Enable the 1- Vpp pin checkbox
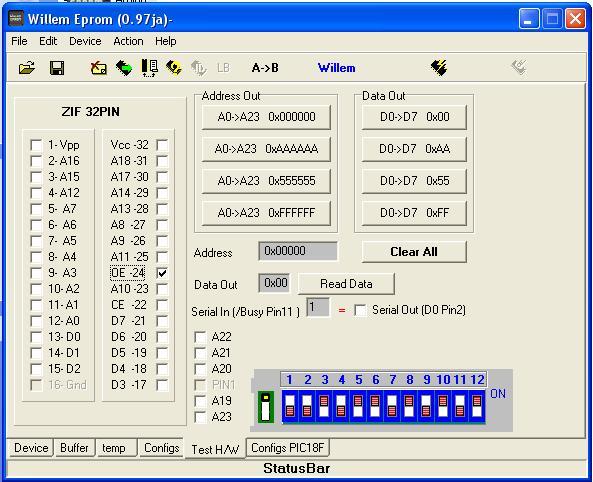The width and height of the screenshot is (593, 482). click(x=36, y=145)
